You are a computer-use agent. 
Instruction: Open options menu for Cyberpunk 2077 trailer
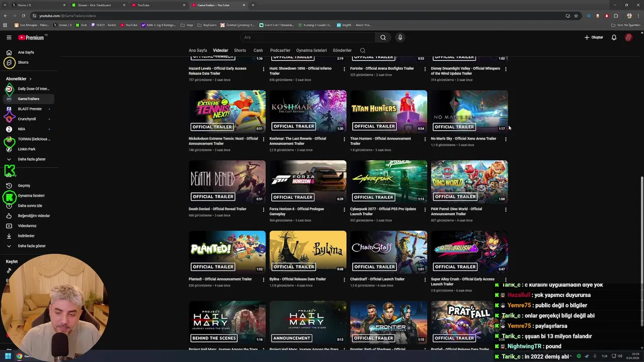click(425, 210)
